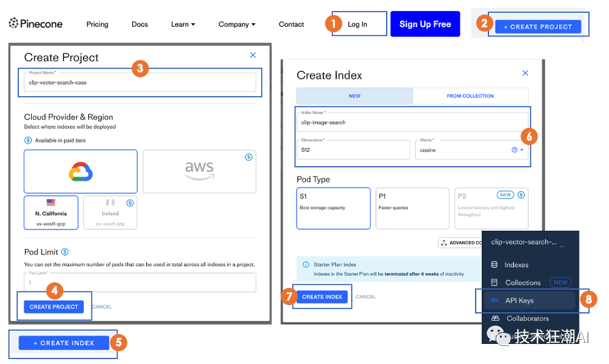Image resolution: width=609 pixels, height=364 pixels.
Task: Open Collections in the sidebar
Action: pos(523,282)
